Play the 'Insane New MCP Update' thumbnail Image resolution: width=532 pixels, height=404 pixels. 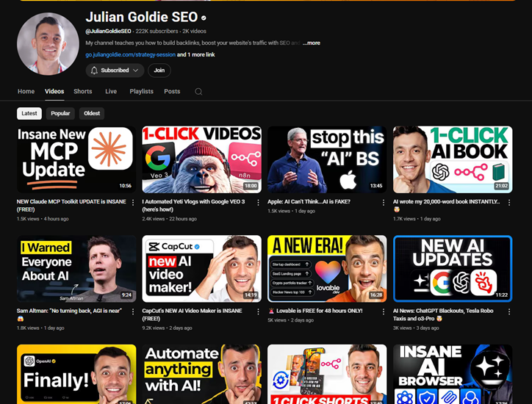click(76, 159)
